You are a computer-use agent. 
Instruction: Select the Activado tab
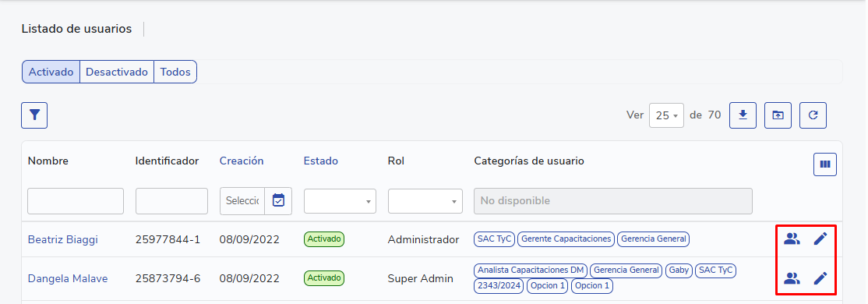pyautogui.click(x=51, y=72)
